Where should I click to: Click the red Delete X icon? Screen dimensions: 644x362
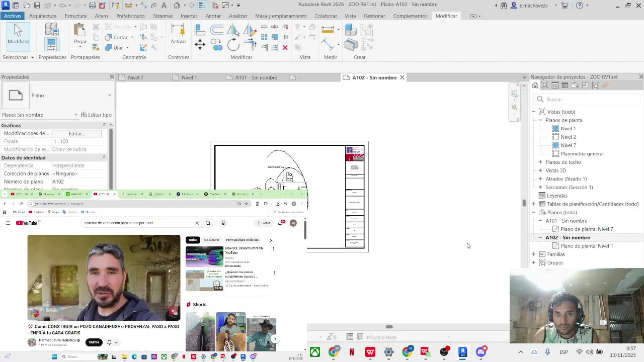click(285, 48)
